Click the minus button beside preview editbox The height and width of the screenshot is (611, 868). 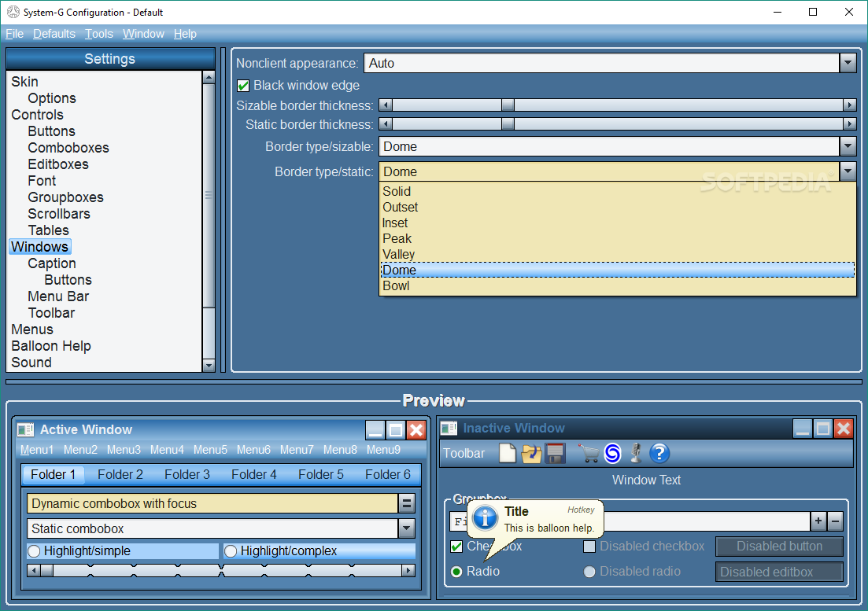click(835, 521)
